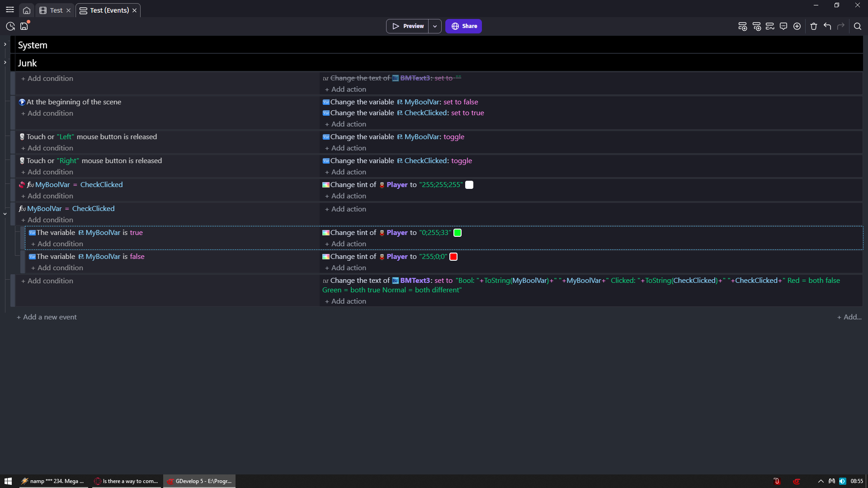Viewport: 868px width, 488px height.
Task: Select the struck-through BMText3 disabled action
Action: (x=392, y=78)
